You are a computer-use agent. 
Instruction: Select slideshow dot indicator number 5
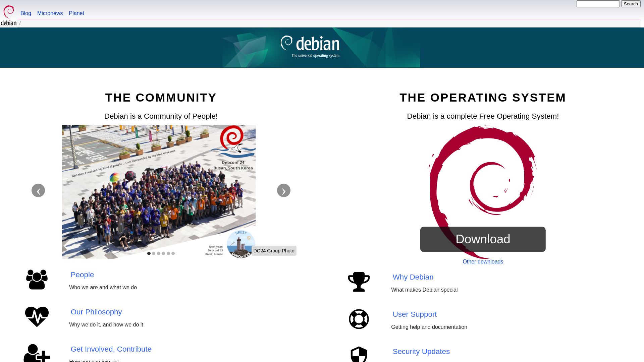pyautogui.click(x=168, y=253)
